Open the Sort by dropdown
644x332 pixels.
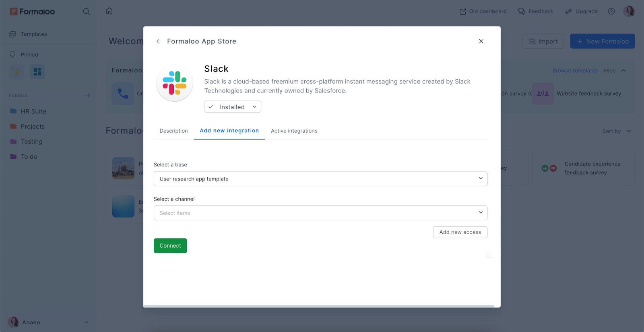[617, 131]
